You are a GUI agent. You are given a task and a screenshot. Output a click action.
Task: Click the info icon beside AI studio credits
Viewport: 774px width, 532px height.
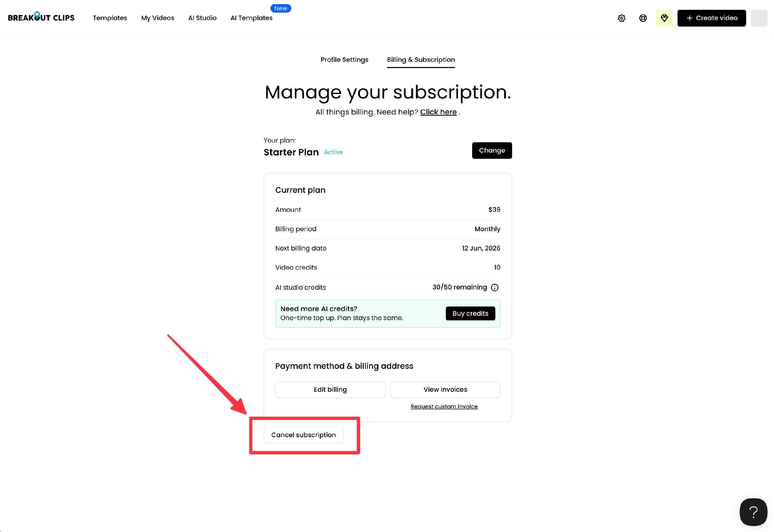pyautogui.click(x=495, y=287)
